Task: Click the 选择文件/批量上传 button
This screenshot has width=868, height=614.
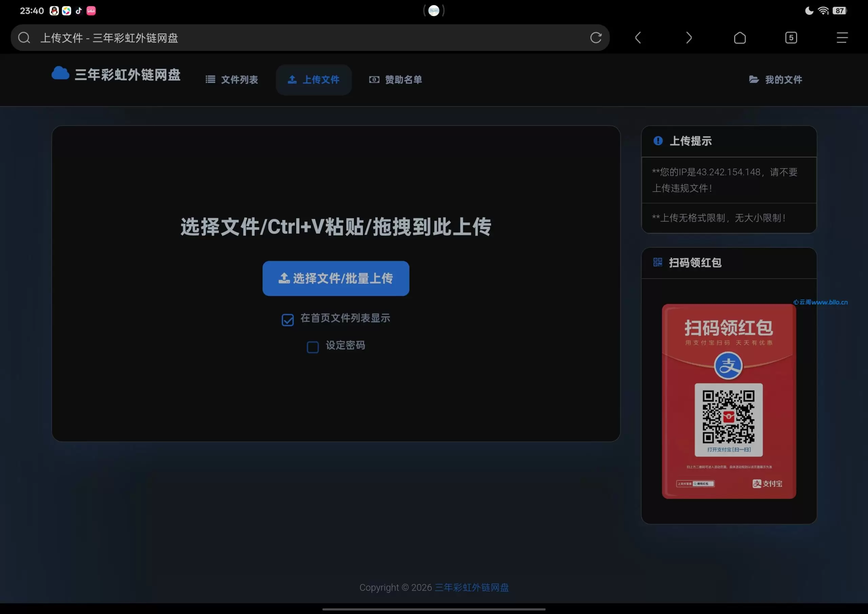Action: (336, 278)
